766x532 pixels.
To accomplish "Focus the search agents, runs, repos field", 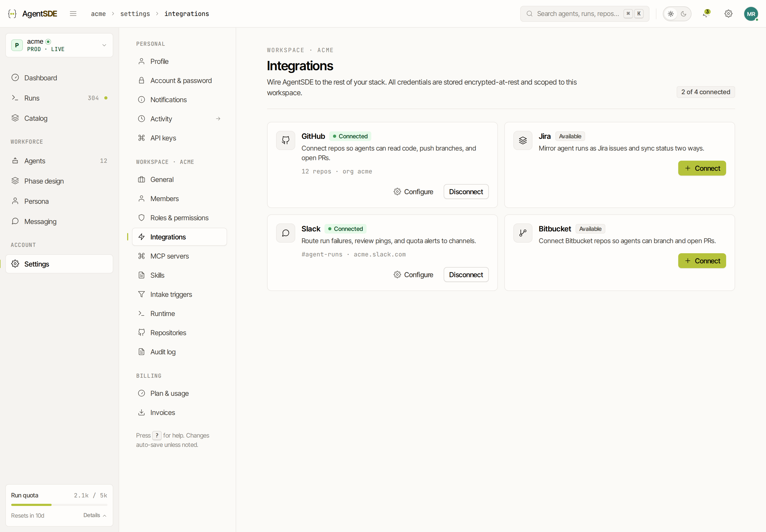I will 585,14.
